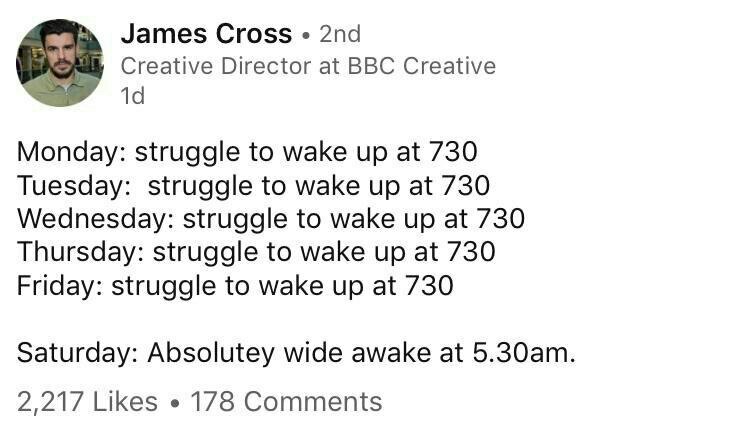
Task: Open James Cross's profile photo
Action: coord(60,63)
